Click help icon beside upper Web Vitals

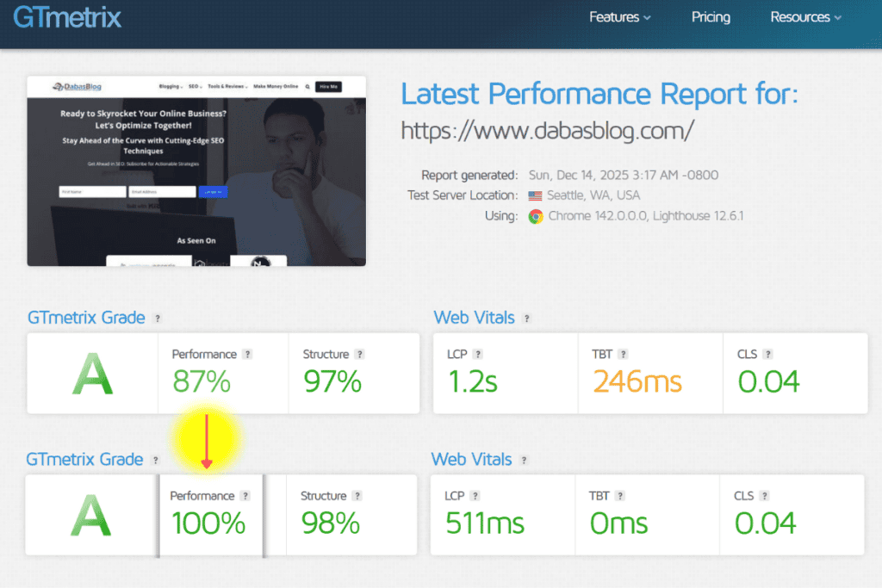point(526,319)
